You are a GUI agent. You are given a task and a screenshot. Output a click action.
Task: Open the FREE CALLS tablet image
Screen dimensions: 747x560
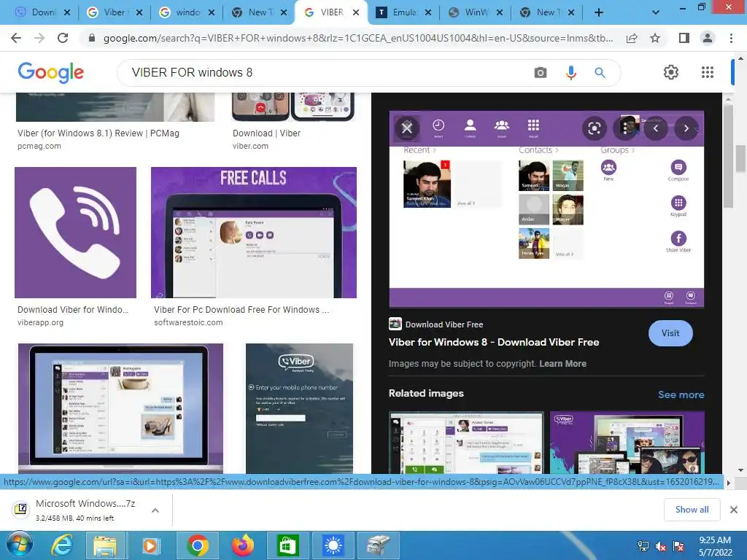[x=253, y=233]
